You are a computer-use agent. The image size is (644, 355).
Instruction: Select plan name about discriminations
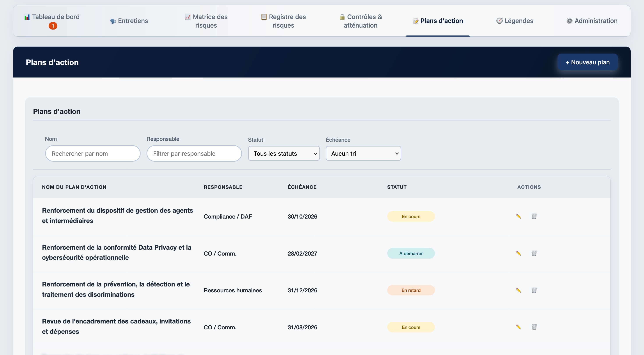tap(116, 289)
